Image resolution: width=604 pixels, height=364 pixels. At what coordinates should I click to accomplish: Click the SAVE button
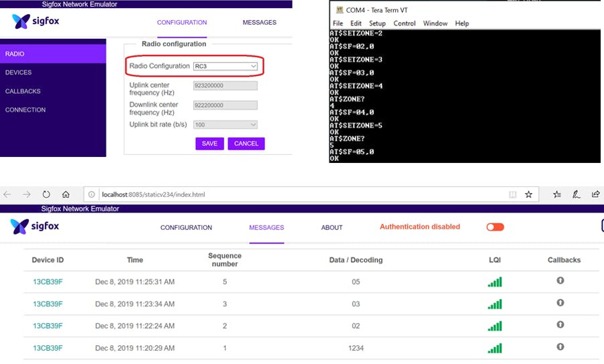pos(209,143)
